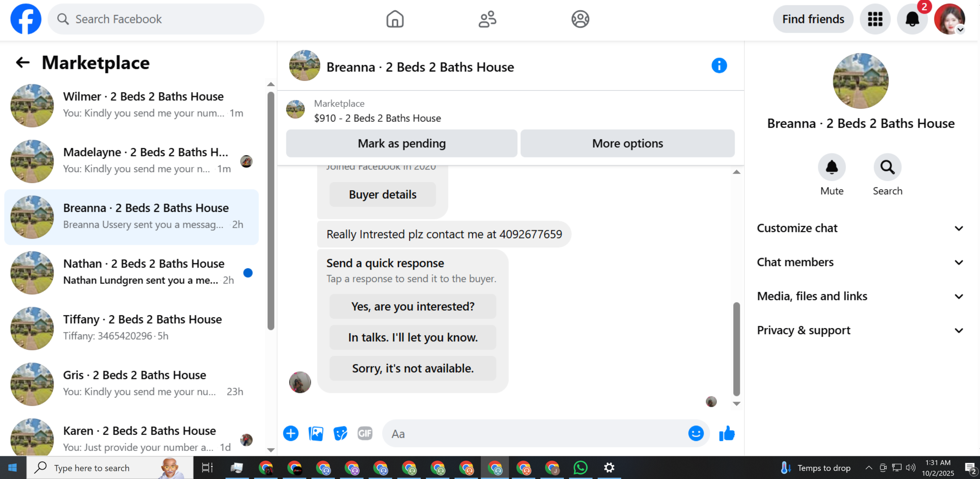Open the apps grid menu icon
The width and height of the screenshot is (980, 479).
[875, 19]
